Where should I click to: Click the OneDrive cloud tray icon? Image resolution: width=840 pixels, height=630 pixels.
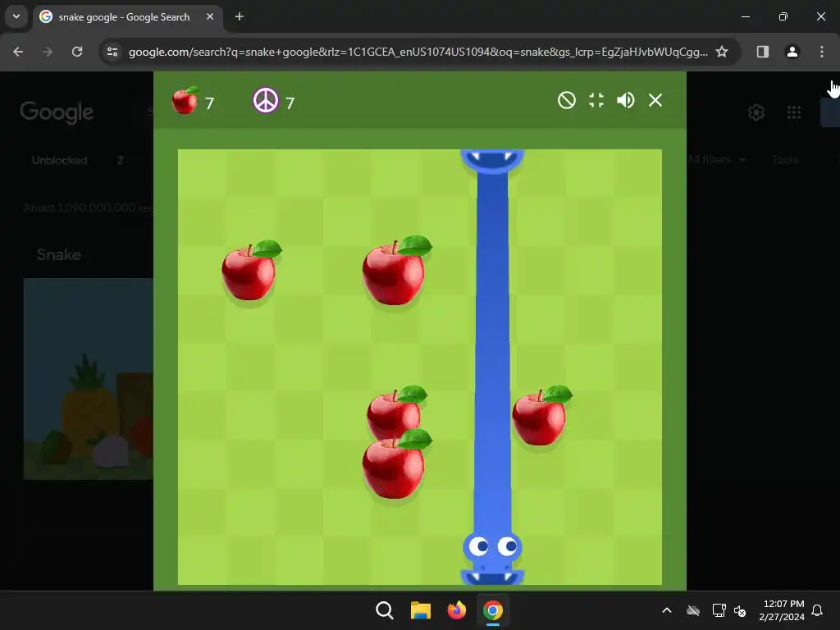pyautogui.click(x=693, y=610)
